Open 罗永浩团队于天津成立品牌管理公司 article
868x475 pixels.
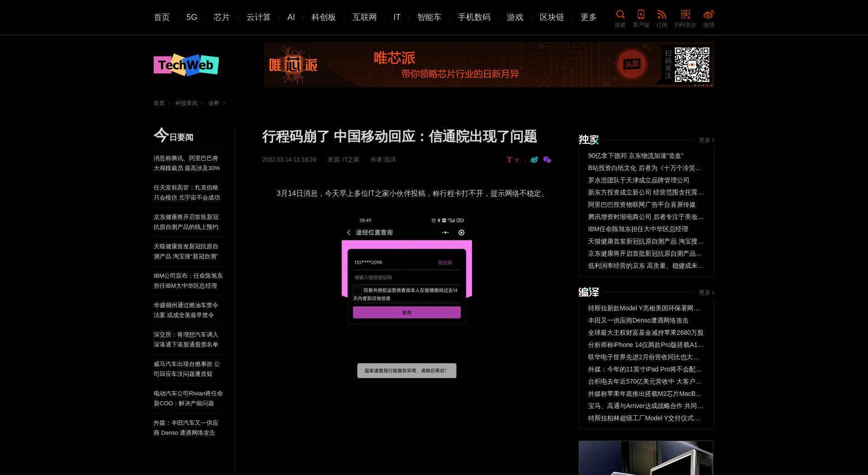pos(638,180)
